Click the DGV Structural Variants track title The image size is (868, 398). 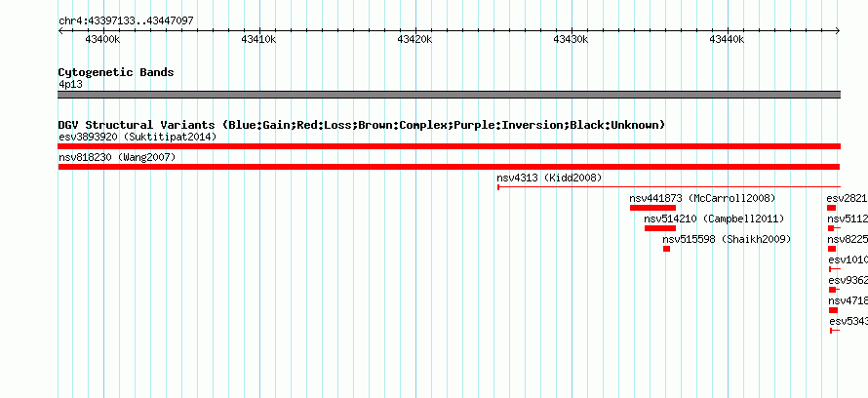click(362, 125)
